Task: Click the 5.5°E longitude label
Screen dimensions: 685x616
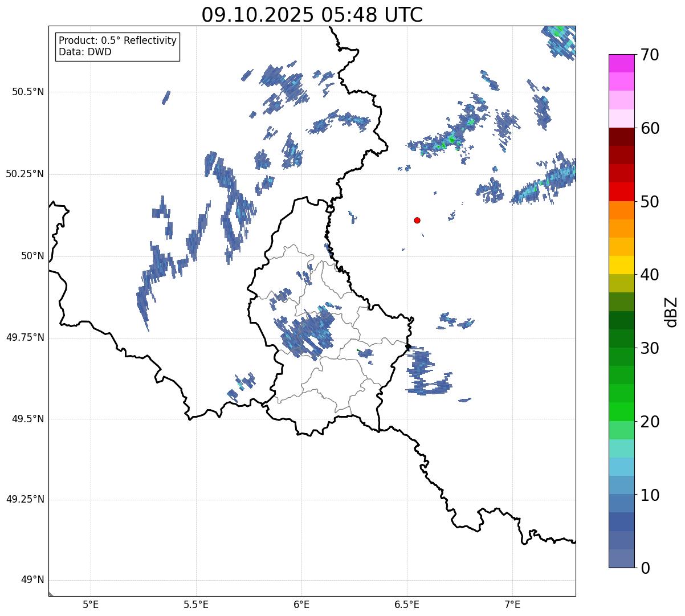Action: point(196,604)
